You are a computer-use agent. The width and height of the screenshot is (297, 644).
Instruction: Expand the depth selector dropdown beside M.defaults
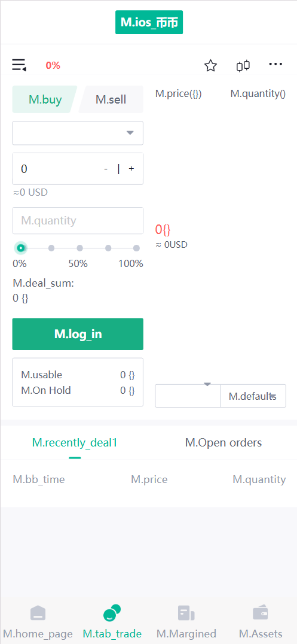pyautogui.click(x=188, y=396)
